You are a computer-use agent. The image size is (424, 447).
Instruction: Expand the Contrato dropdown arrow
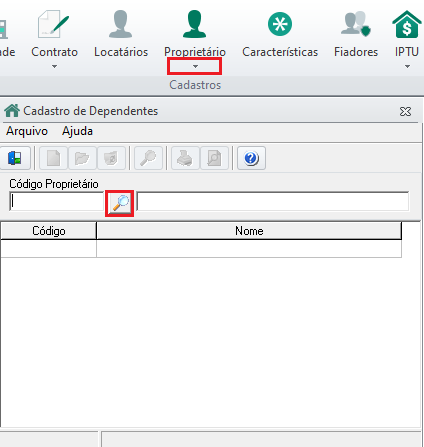[54, 66]
